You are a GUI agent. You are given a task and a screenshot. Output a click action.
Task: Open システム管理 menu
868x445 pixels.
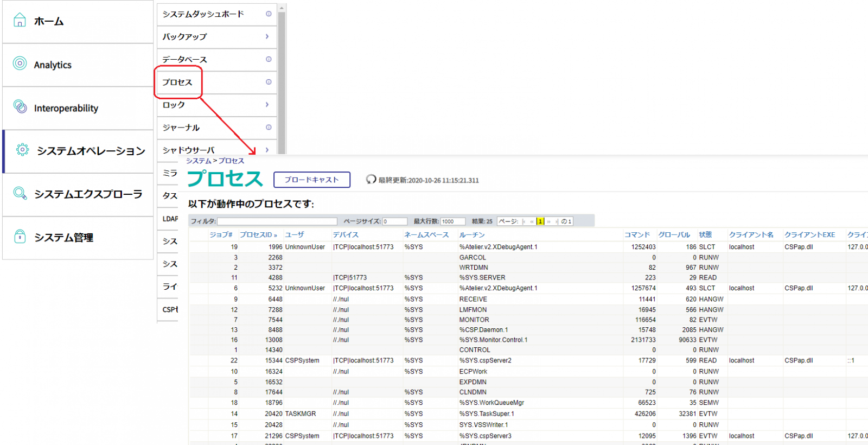coord(78,238)
